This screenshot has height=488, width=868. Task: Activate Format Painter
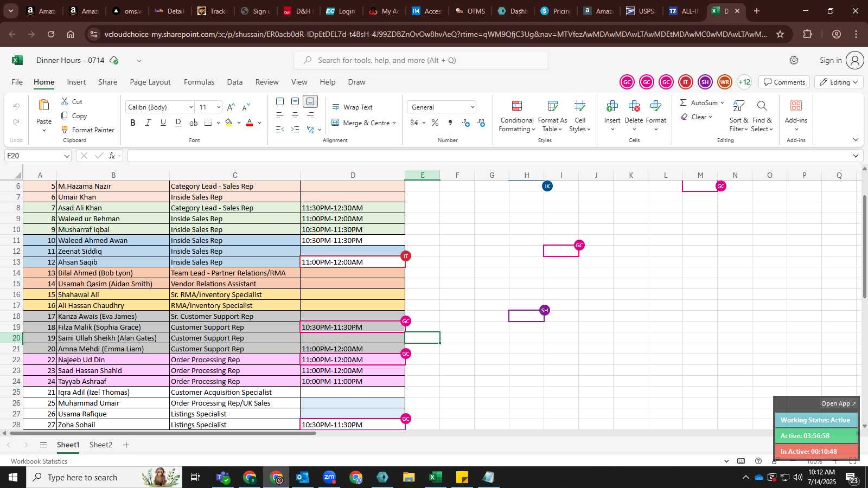coord(87,130)
